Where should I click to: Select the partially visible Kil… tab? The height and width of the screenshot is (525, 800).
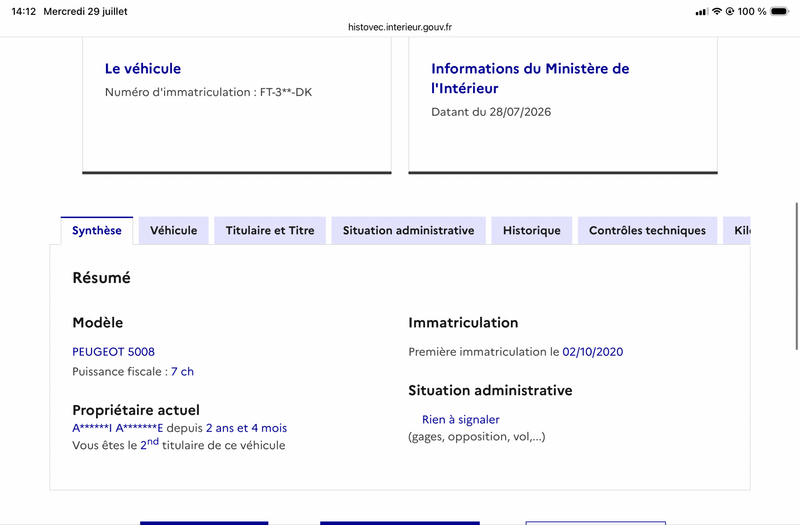(x=737, y=231)
